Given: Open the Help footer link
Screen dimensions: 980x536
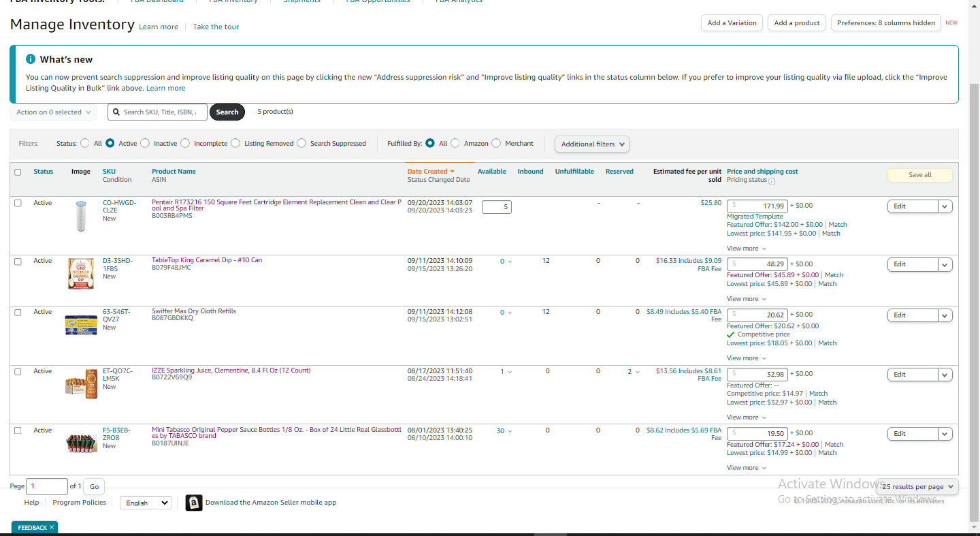Looking at the screenshot, I should [31, 503].
